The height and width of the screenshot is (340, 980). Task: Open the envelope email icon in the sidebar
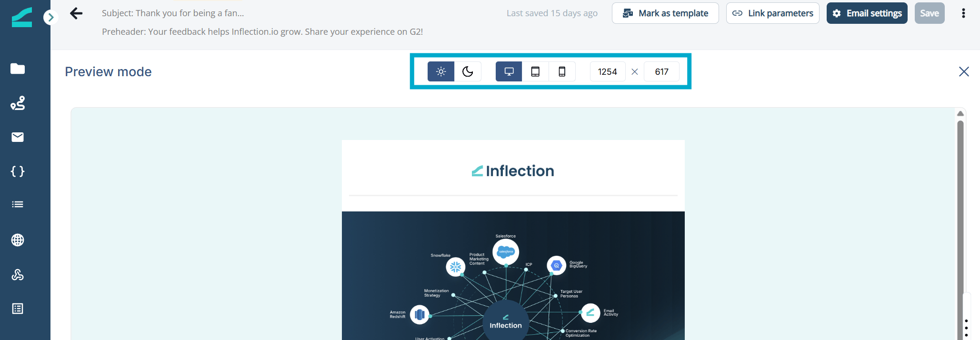[18, 137]
